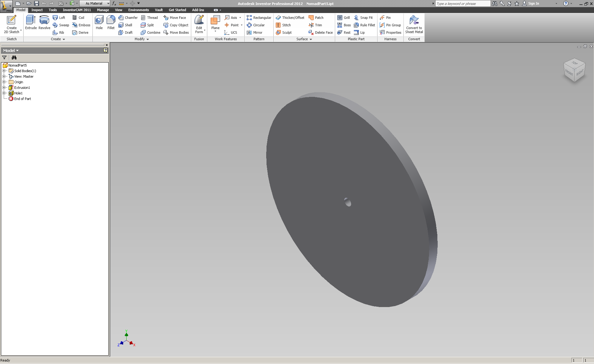
Task: Use the Combine tool
Action: [x=150, y=32]
